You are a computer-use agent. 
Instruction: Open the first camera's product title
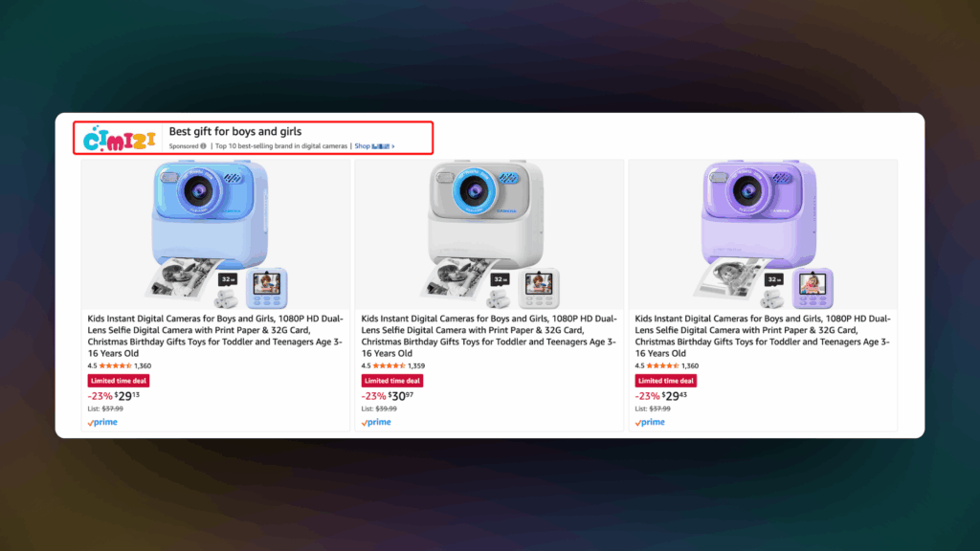click(215, 336)
